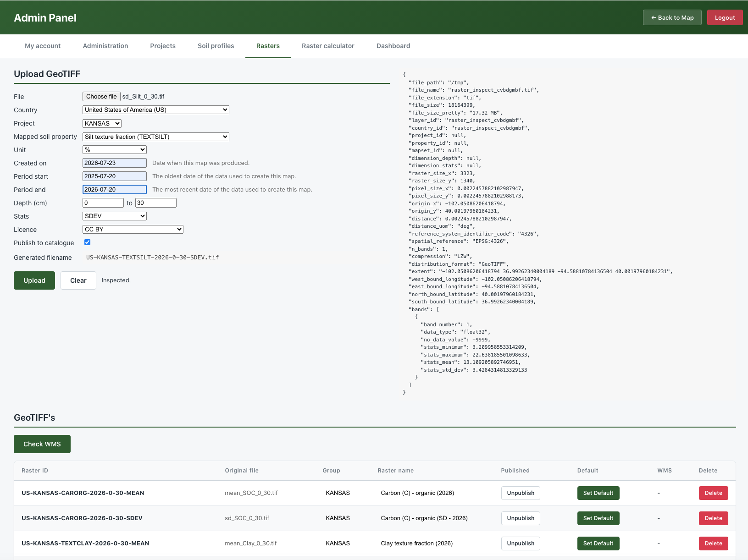Toggle the Publish to catalogue checkbox
This screenshot has height=560, width=748.
click(87, 242)
